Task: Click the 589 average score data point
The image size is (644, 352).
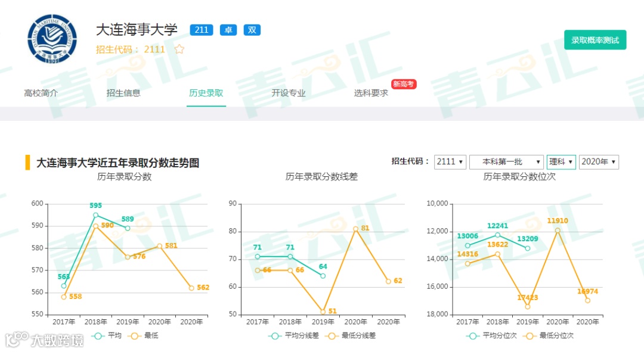Action: [x=128, y=229]
